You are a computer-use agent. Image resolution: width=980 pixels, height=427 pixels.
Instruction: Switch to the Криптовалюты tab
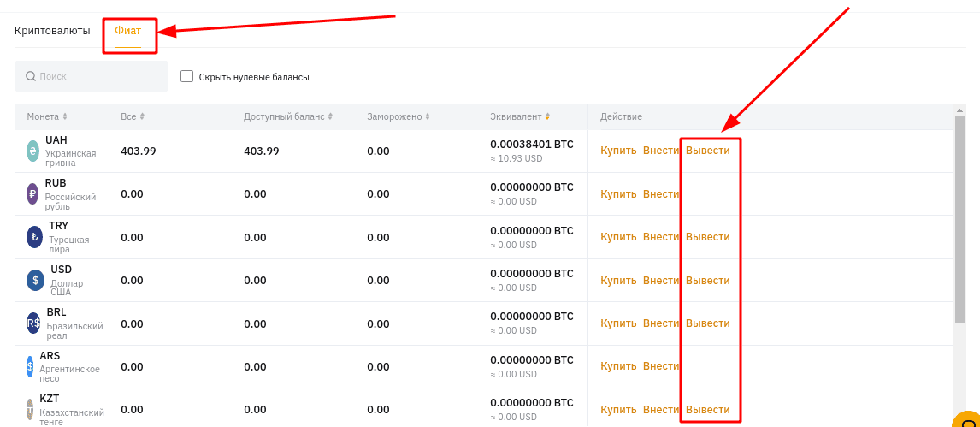pyautogui.click(x=52, y=31)
